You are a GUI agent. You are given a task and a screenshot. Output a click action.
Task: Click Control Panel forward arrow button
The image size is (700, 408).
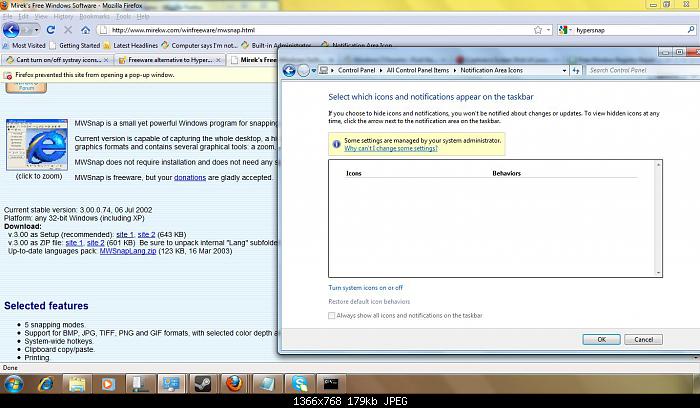pos(303,71)
